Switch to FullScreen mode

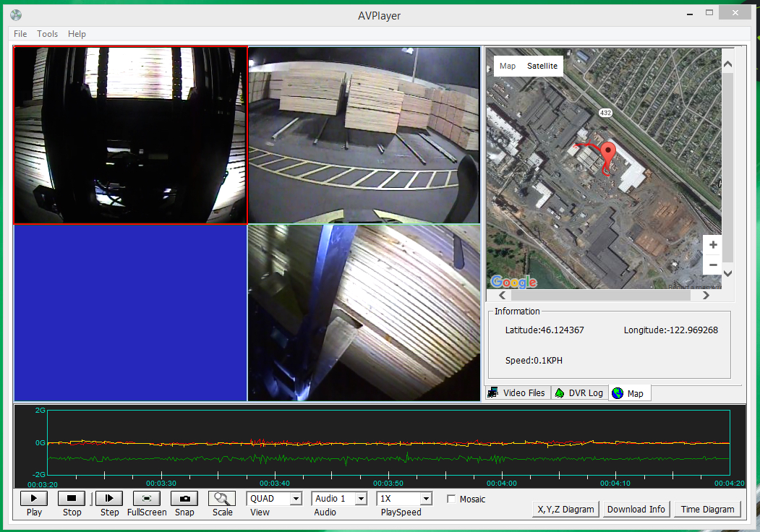[x=147, y=498]
